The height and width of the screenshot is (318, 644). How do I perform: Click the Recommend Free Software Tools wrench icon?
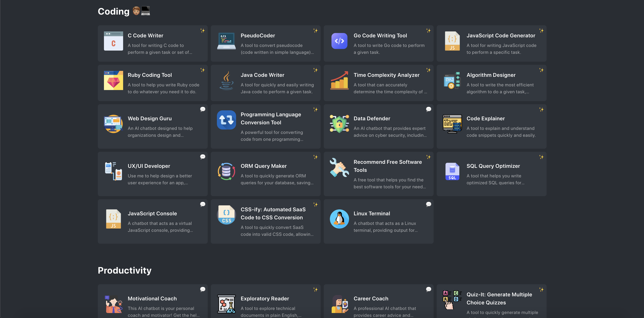[x=339, y=167]
